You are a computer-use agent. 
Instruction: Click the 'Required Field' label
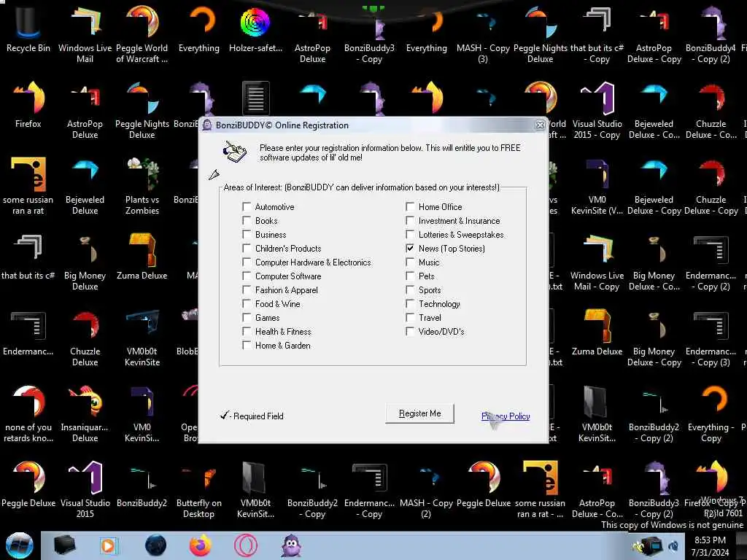258,416
